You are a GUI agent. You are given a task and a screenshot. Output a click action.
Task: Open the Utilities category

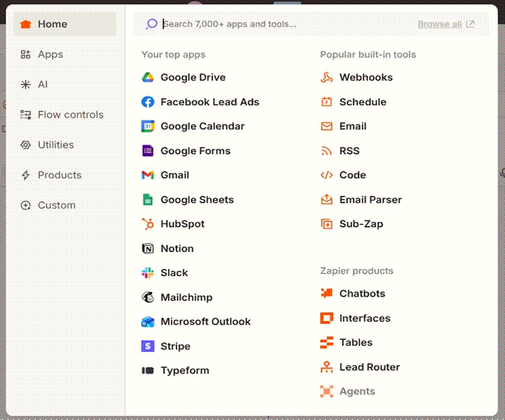(x=65, y=145)
